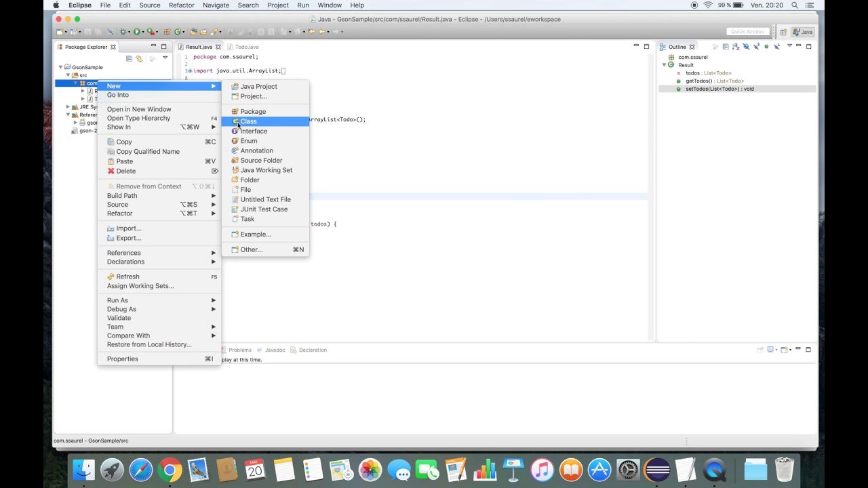
Task: Choose Enum from the New submenu
Action: point(265,141)
